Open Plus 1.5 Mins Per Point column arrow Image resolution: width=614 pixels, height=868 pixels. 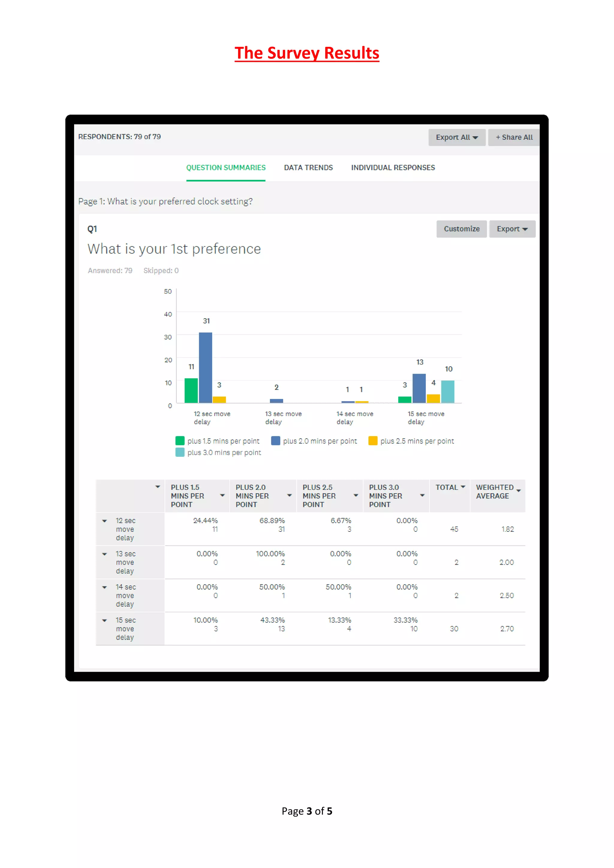point(222,495)
